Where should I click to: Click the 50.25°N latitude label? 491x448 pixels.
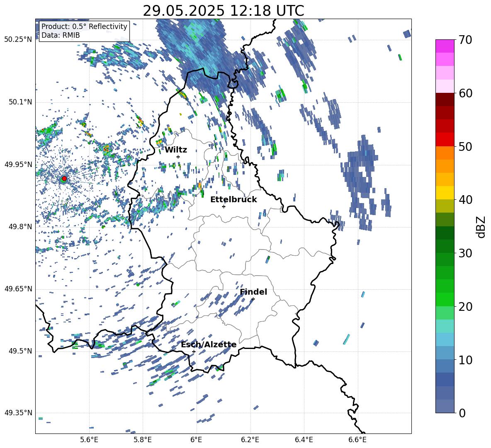pos(18,40)
